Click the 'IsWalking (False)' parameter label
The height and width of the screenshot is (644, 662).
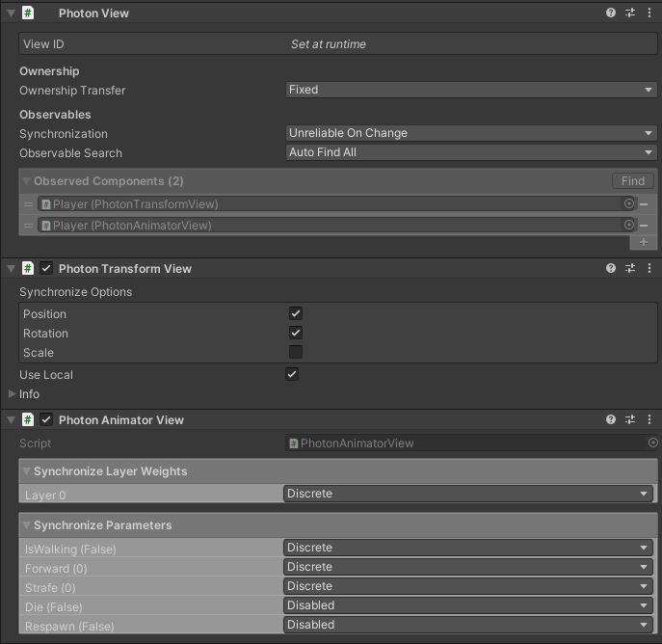(x=70, y=549)
